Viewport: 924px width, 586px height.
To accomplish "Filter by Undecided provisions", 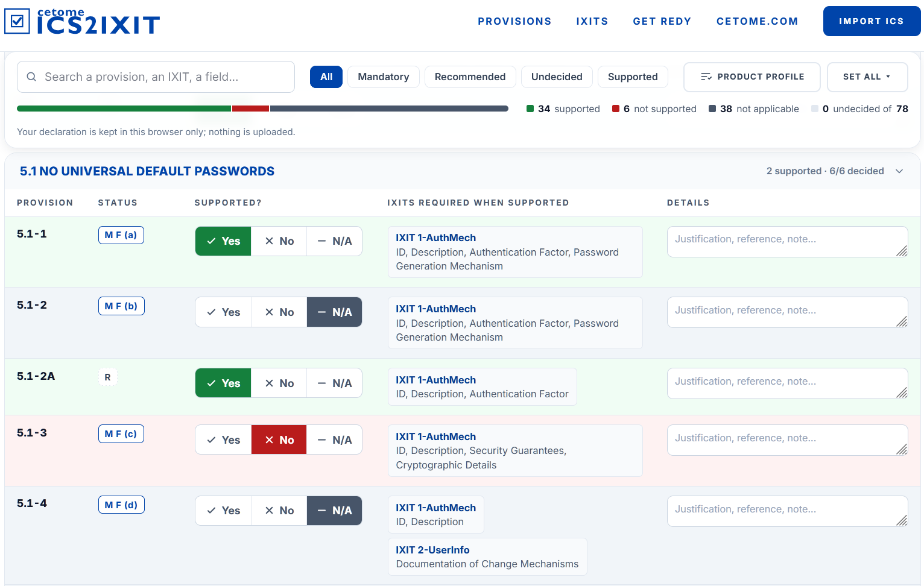I will pos(557,77).
